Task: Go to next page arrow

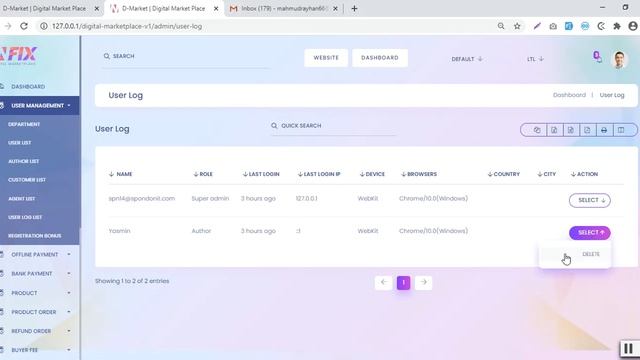Action: 423,282
